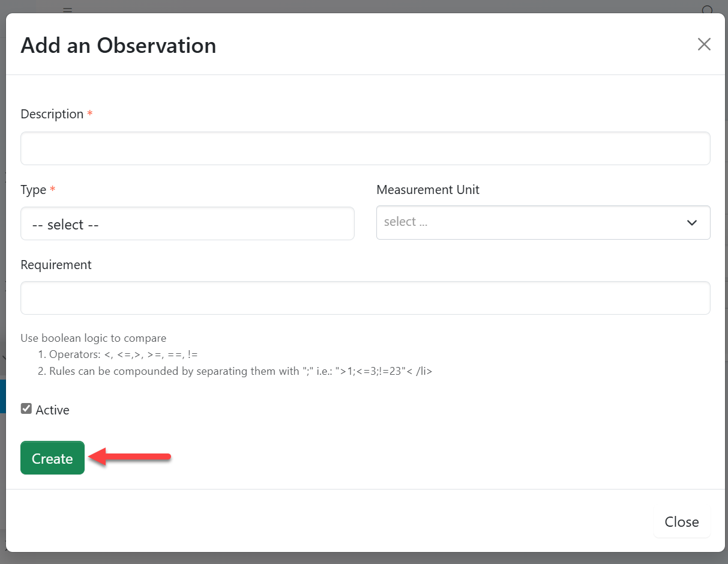Viewport: 728px width, 564px height.
Task: Click the Type field label
Action: point(34,190)
